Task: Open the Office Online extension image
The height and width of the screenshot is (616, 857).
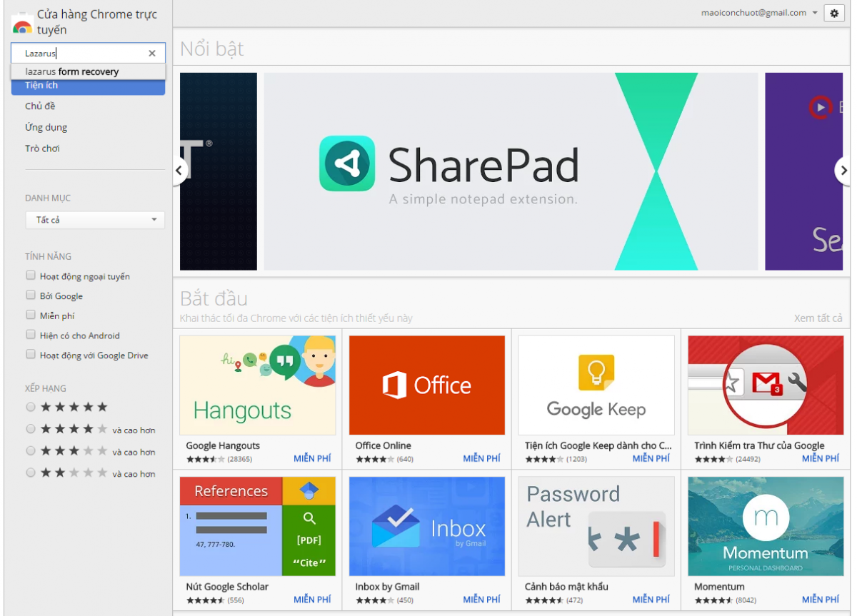Action: pyautogui.click(x=426, y=385)
